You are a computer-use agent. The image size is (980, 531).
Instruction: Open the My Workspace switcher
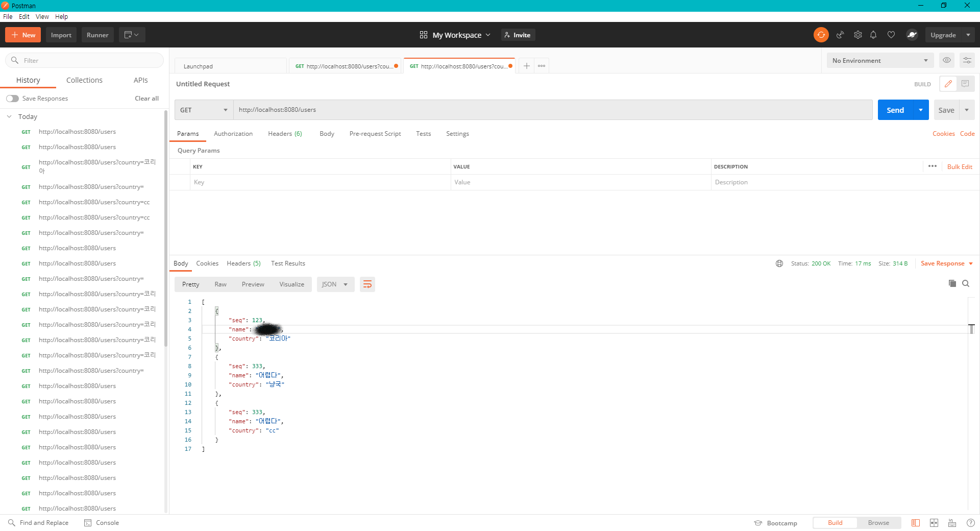click(x=455, y=35)
